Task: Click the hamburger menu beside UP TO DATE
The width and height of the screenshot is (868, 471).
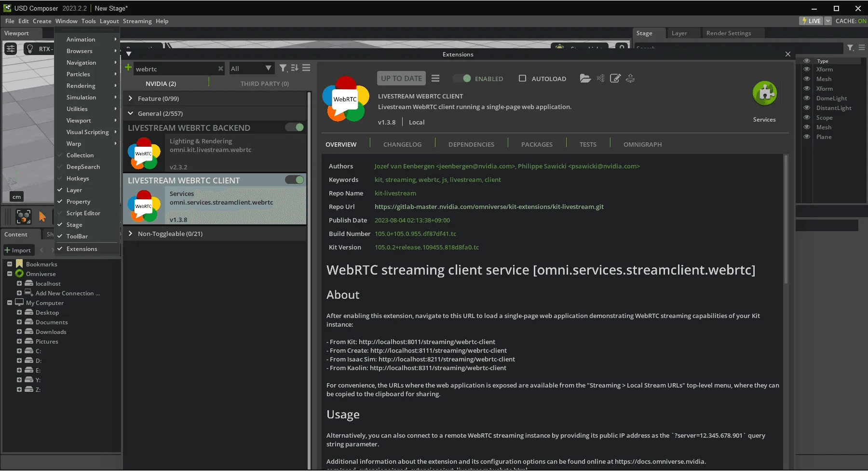Action: pos(435,78)
